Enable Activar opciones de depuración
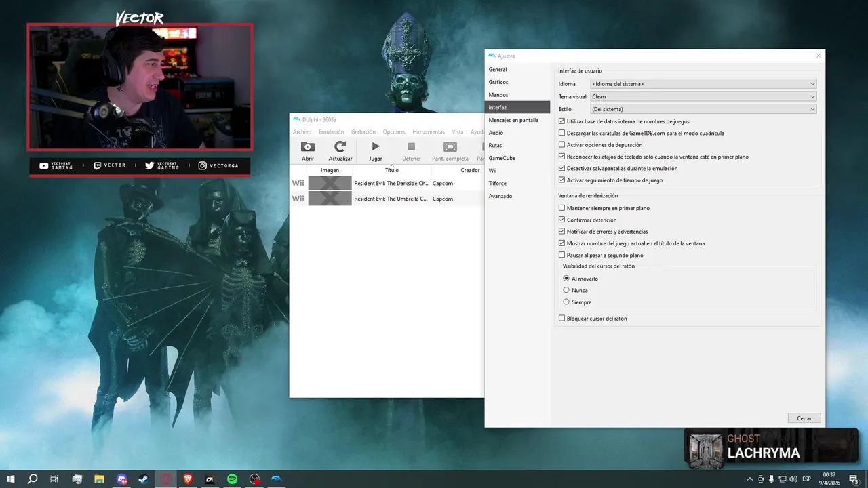The width and height of the screenshot is (868, 488). click(561, 145)
